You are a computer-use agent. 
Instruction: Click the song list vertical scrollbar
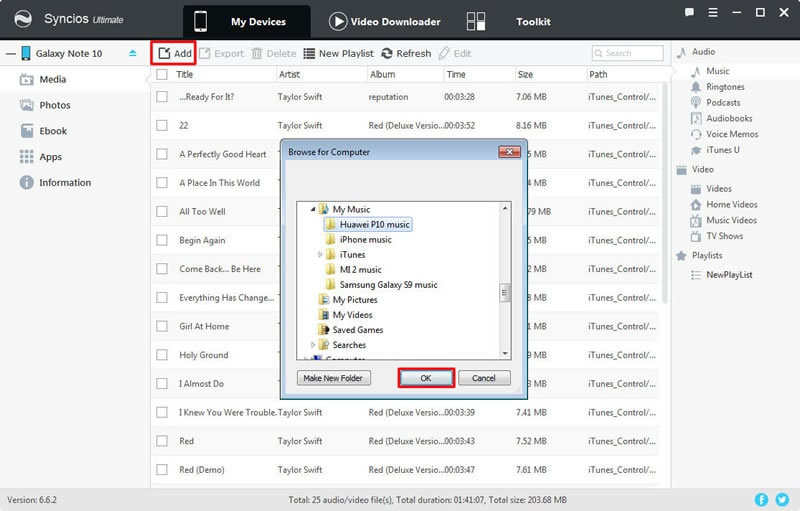664,194
